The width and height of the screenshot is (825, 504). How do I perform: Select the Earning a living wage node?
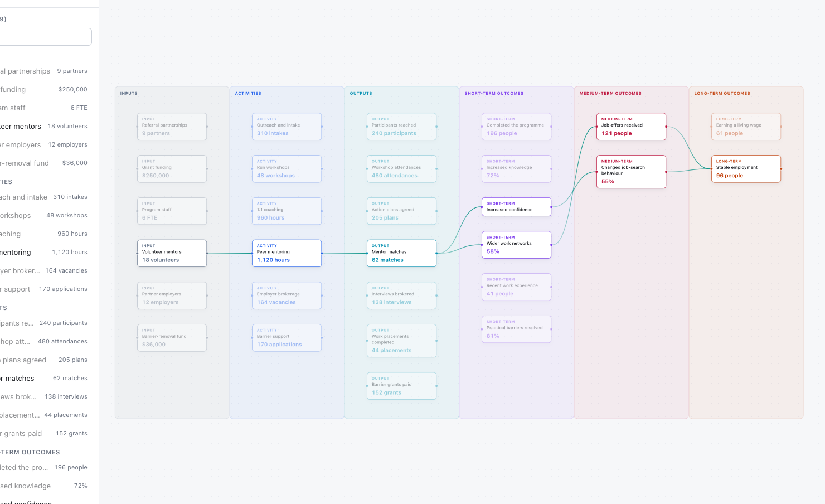click(x=746, y=127)
